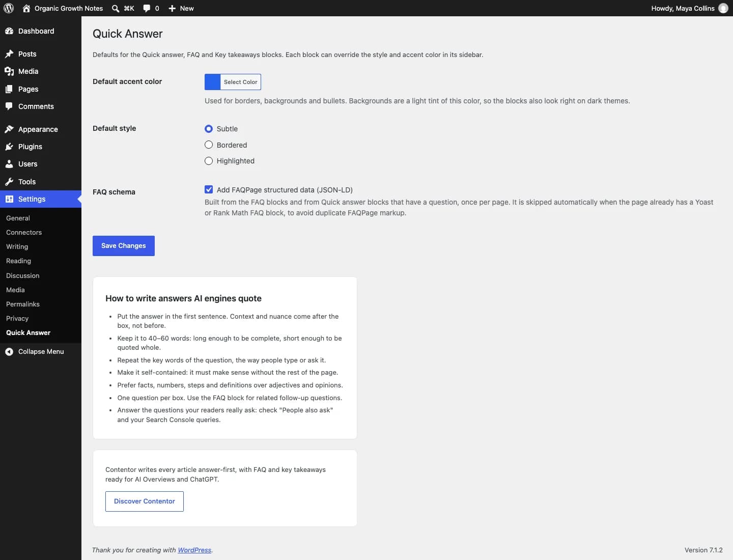Select the Subtle default style
Viewport: 733px width, 560px height.
point(209,129)
